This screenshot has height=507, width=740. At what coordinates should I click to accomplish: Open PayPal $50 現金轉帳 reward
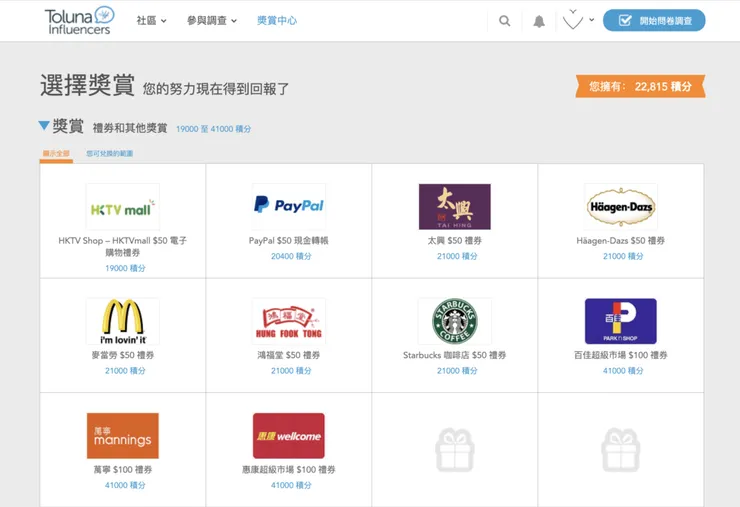click(x=289, y=241)
